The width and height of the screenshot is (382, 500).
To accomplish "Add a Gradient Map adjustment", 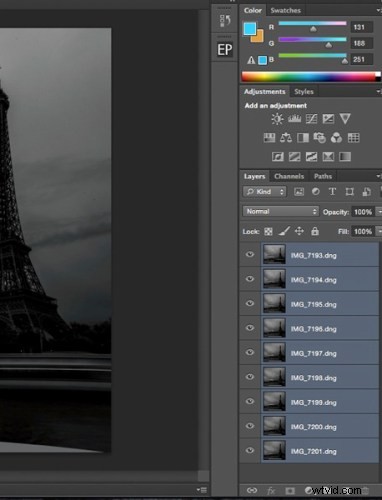I will pos(345,157).
